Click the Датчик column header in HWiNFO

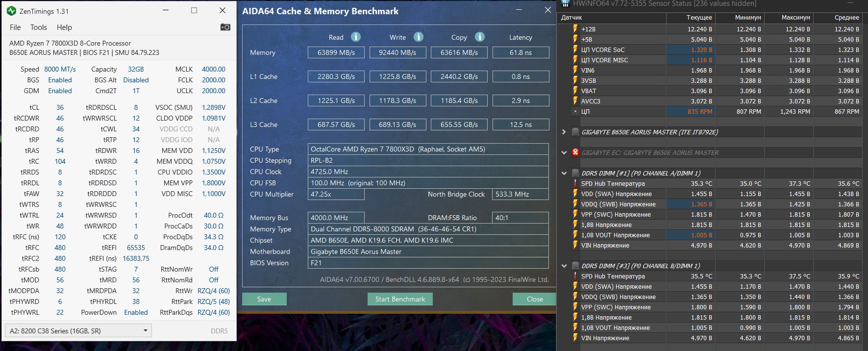click(x=612, y=17)
